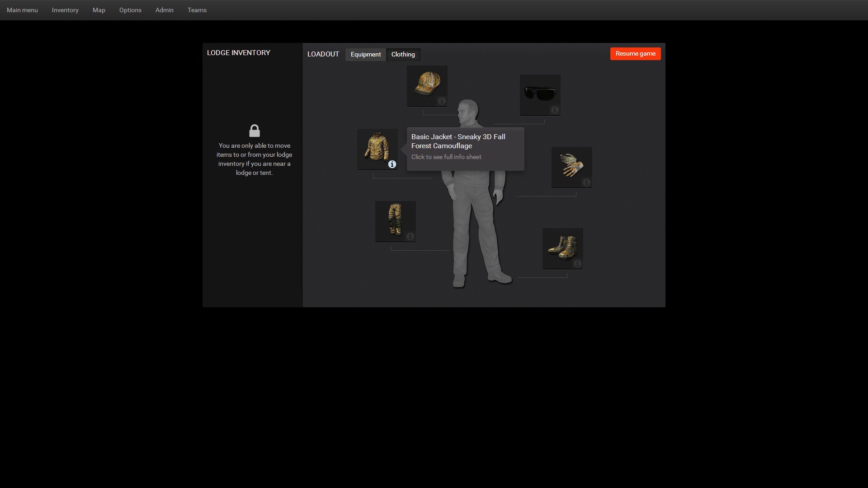This screenshot has height=488, width=868.
Task: Open the Main menu
Action: tap(22, 10)
